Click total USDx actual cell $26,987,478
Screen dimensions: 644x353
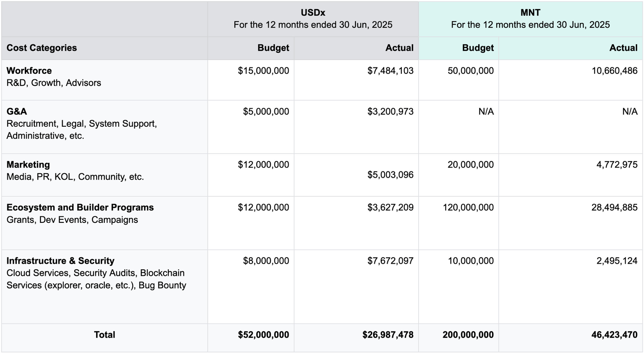pyautogui.click(x=388, y=335)
